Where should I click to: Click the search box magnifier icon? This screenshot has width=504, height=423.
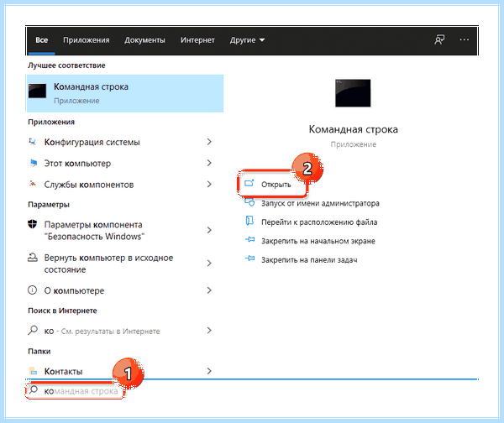[34, 390]
